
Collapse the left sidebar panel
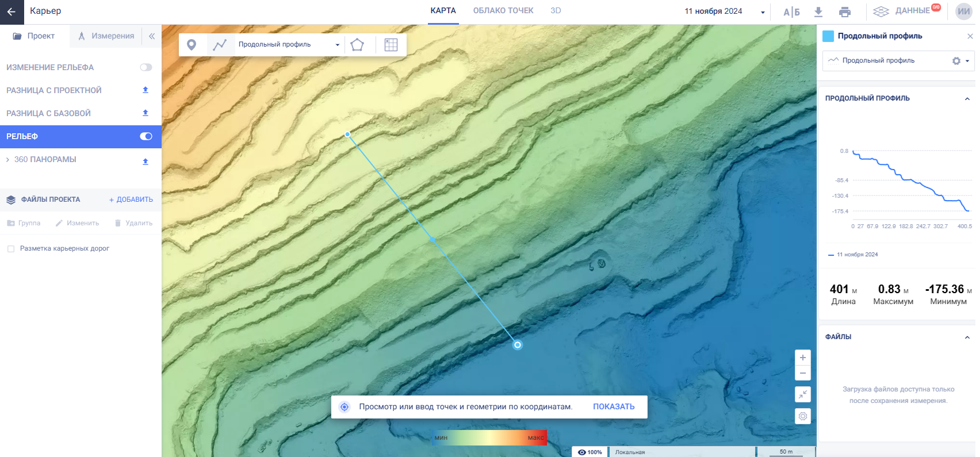[x=152, y=36]
